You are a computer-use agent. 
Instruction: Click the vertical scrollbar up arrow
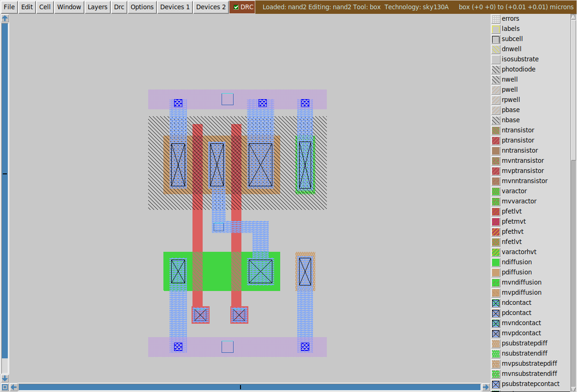pyautogui.click(x=5, y=18)
